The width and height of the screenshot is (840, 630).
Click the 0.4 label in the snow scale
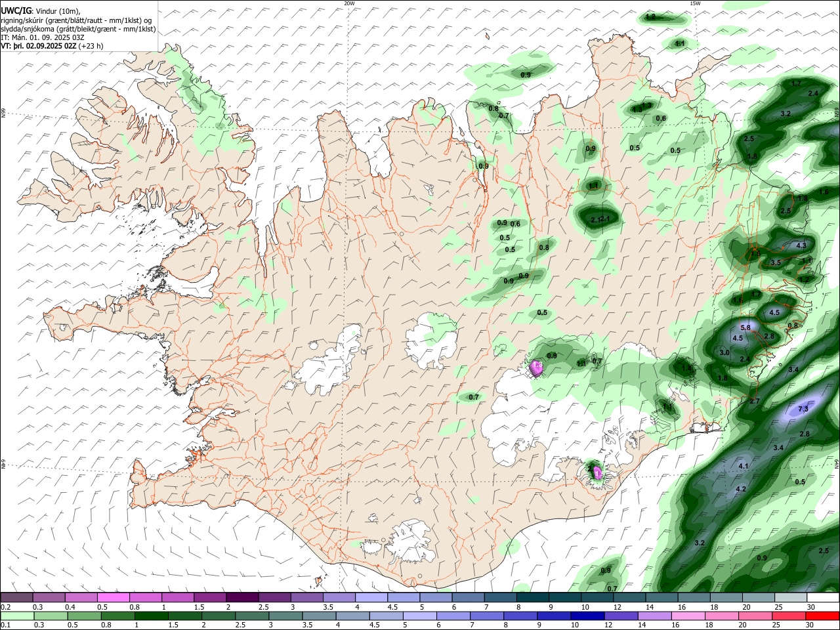click(x=70, y=607)
